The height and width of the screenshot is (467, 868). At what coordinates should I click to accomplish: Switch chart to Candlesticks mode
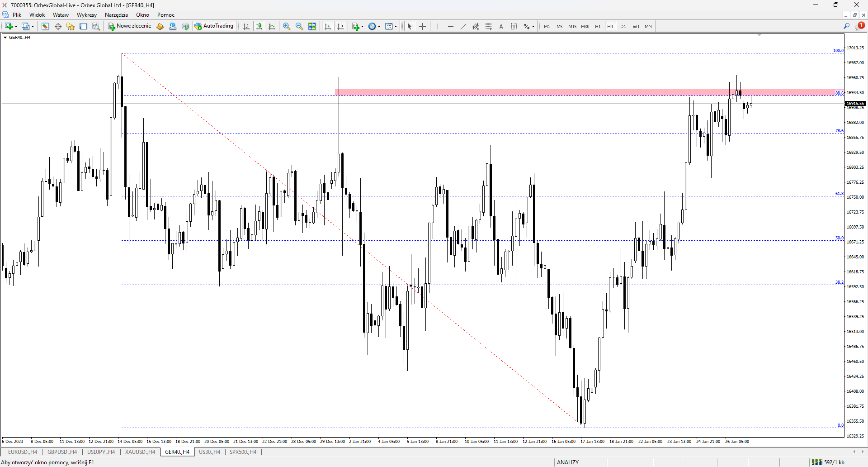click(x=259, y=26)
